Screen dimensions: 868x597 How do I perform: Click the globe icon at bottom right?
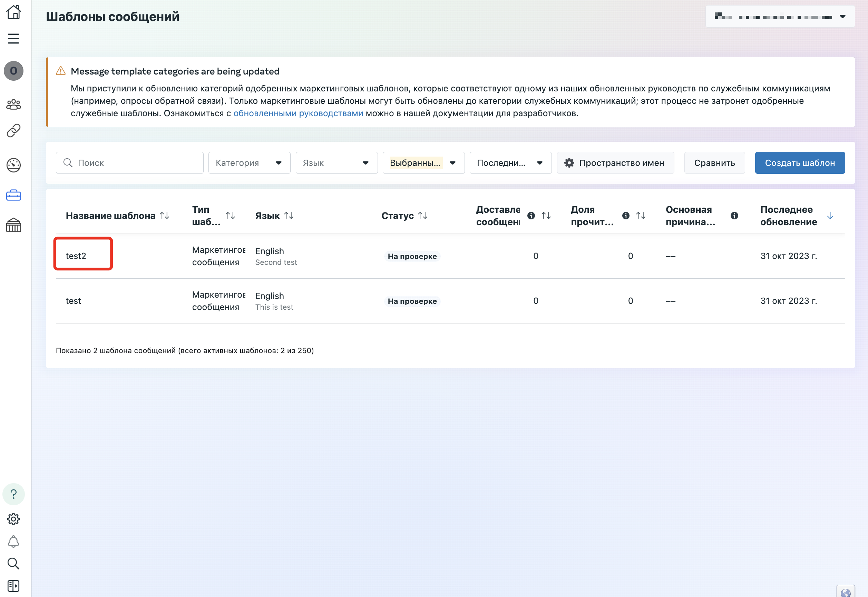[x=846, y=592]
